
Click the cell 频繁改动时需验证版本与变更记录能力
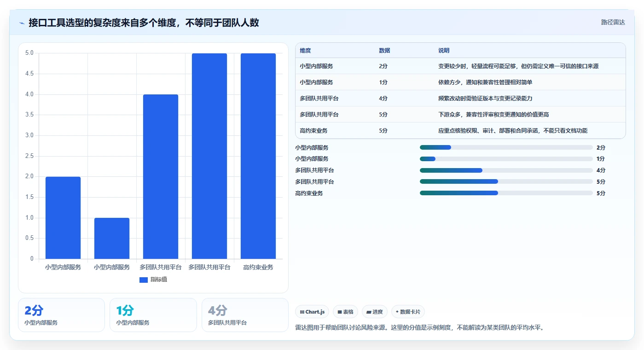(485, 99)
